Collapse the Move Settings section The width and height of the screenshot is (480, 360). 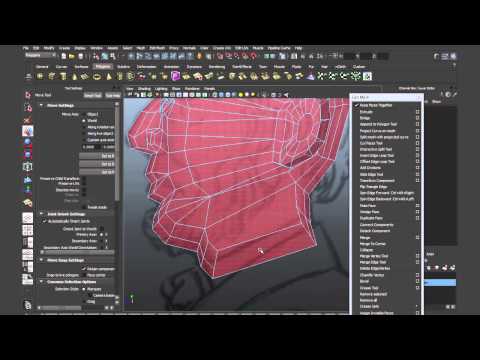[x=41, y=105]
